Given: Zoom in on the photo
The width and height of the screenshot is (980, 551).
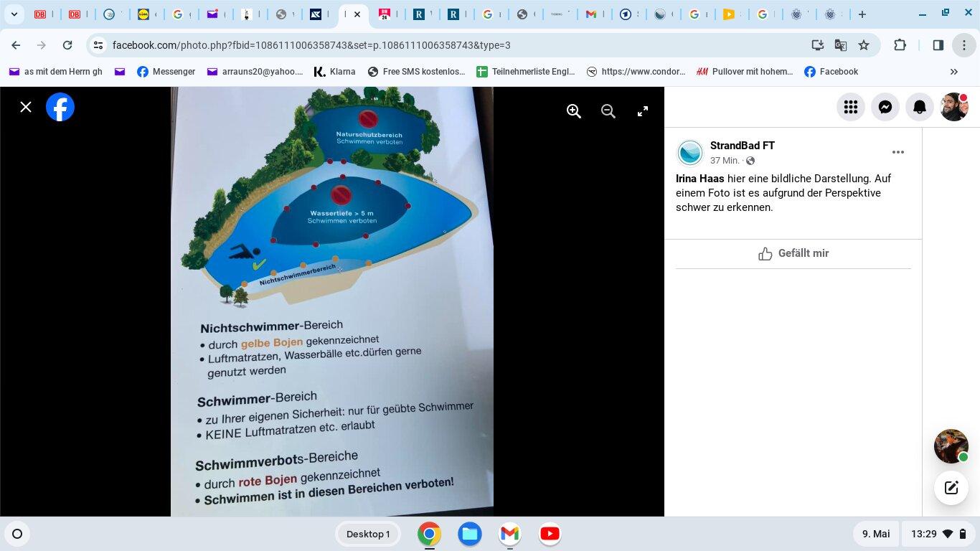Looking at the screenshot, I should (x=574, y=111).
